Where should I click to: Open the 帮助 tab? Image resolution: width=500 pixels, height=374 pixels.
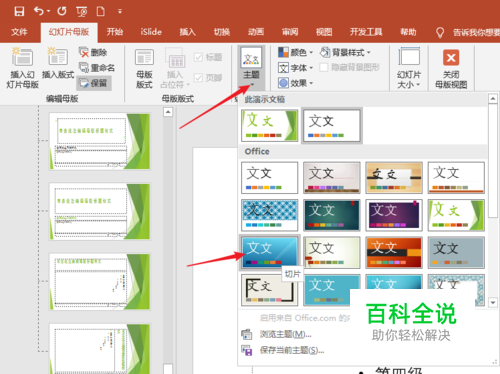coord(408,32)
